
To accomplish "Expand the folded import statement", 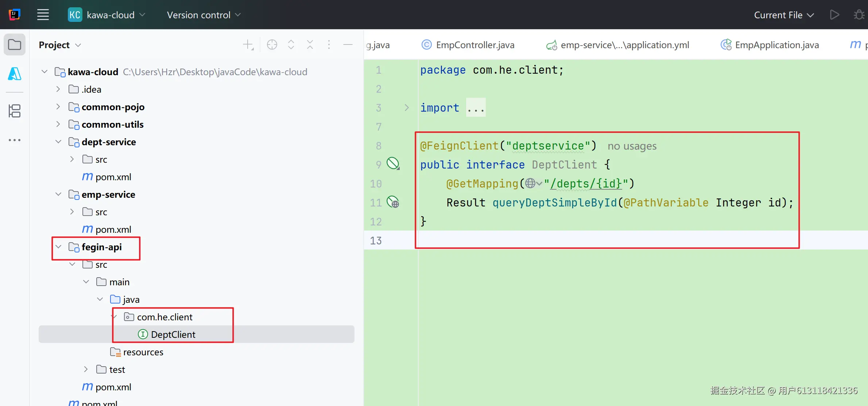I will tap(407, 108).
